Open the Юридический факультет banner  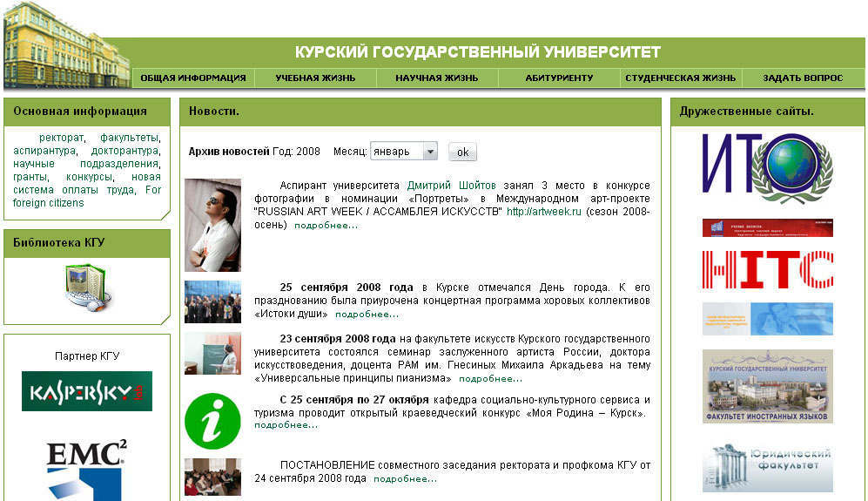point(767,468)
